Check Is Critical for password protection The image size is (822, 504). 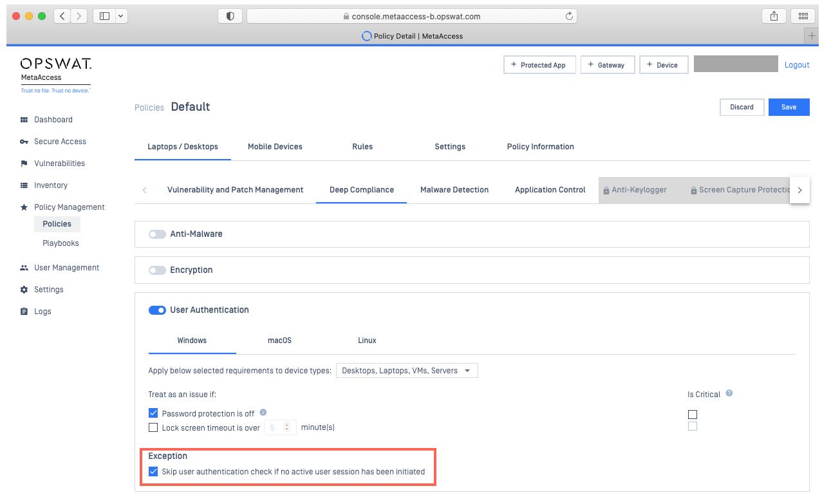[x=693, y=415]
